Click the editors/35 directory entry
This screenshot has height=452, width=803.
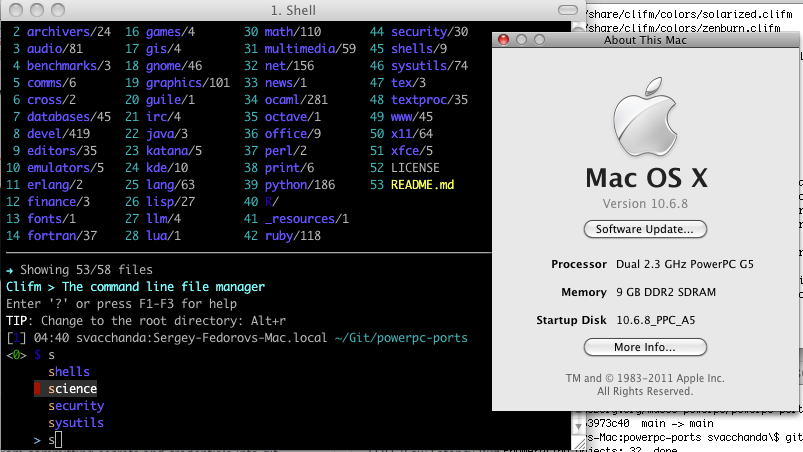pyautogui.click(x=62, y=150)
